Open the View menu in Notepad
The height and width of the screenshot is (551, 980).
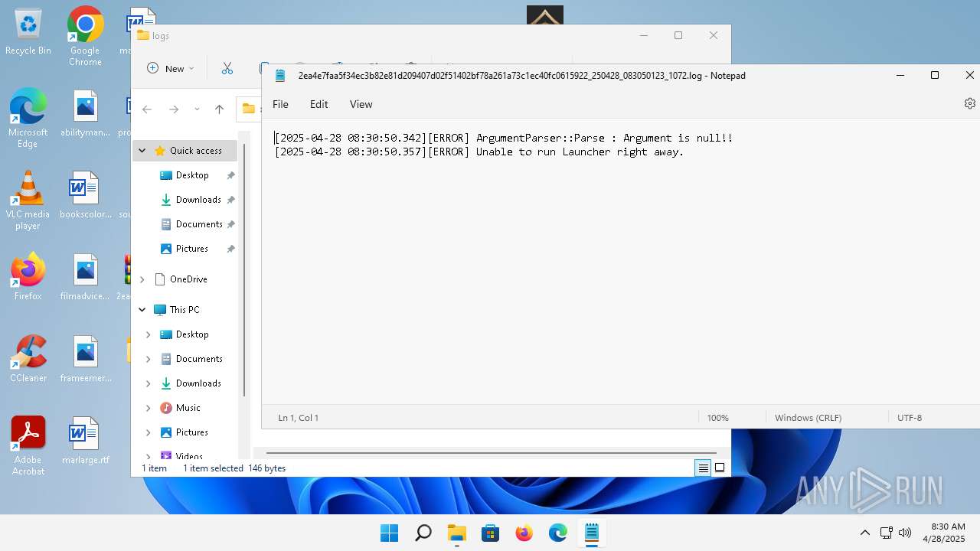361,104
